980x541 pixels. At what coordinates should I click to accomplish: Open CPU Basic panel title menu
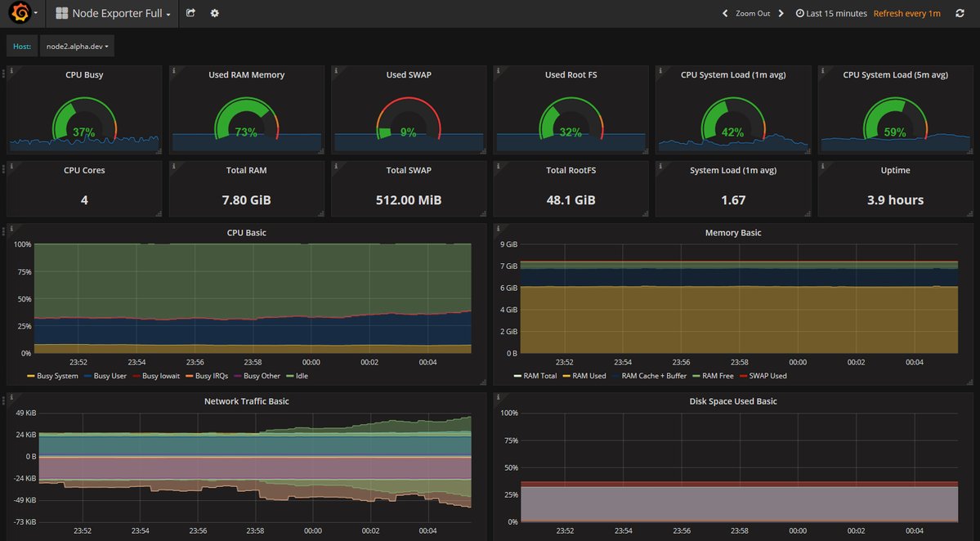click(246, 233)
